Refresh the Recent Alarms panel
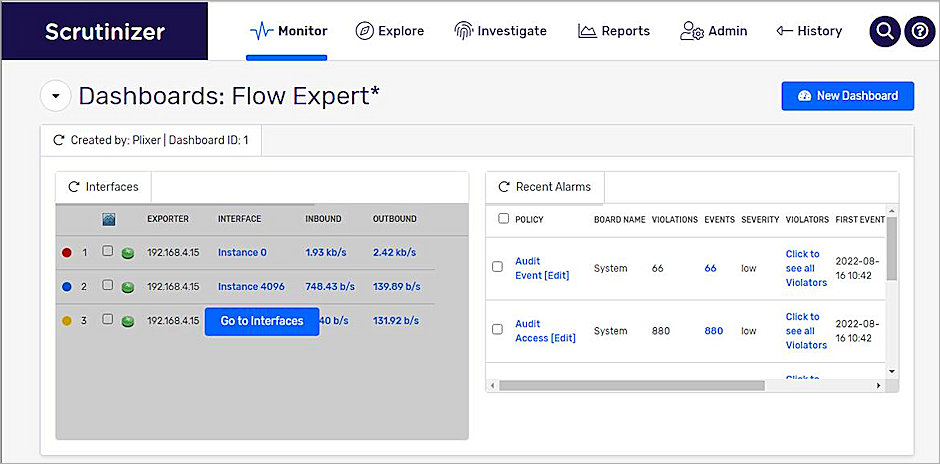This screenshot has height=464, width=940. pos(504,187)
